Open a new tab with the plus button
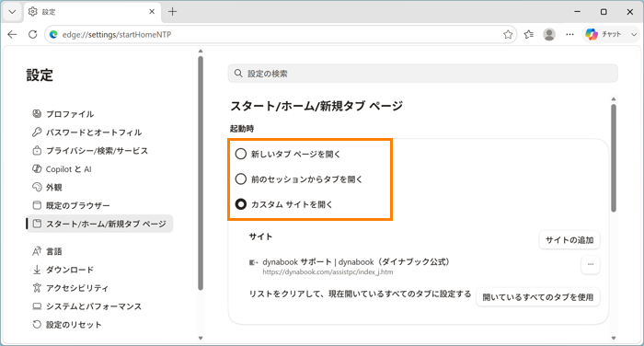Image resolution: width=644 pixels, height=346 pixels. tap(173, 12)
